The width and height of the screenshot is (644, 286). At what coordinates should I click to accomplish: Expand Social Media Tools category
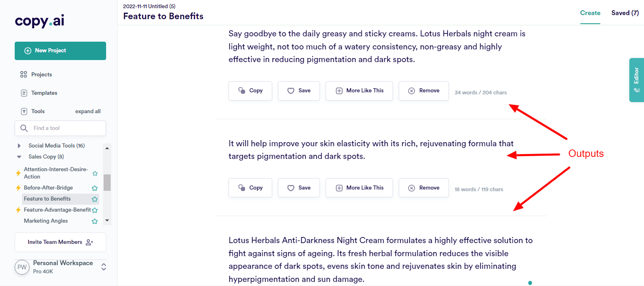pos(19,146)
